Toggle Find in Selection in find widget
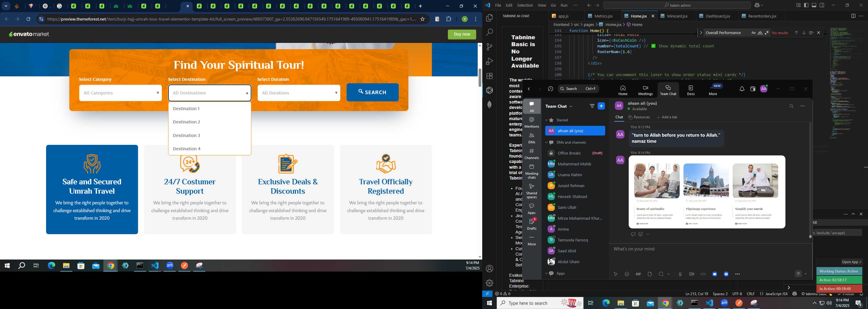The image size is (868, 309). pyautogui.click(x=811, y=33)
